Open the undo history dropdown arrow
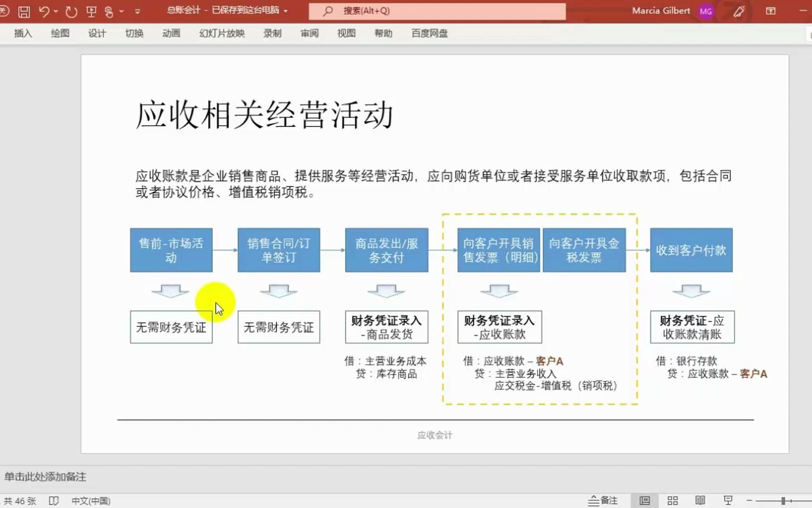812x508 pixels. 56,11
